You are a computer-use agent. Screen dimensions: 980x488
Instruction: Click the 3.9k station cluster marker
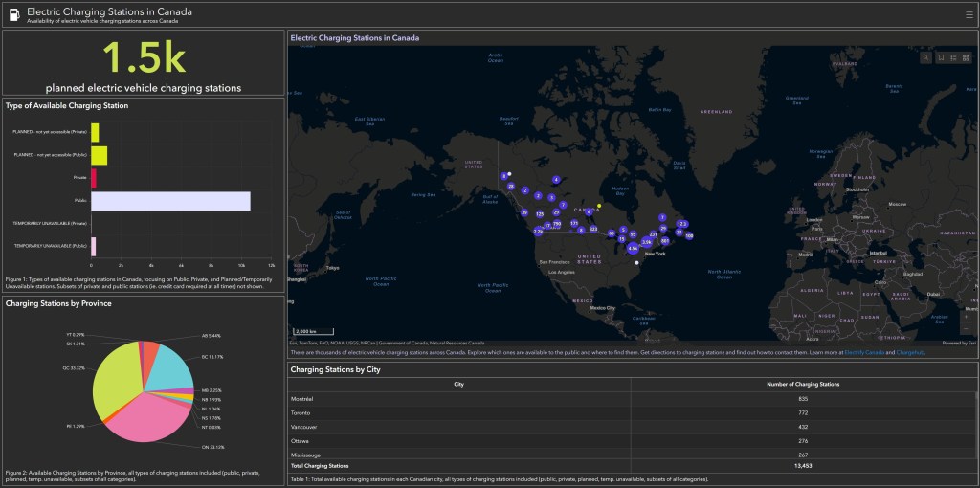[647, 242]
